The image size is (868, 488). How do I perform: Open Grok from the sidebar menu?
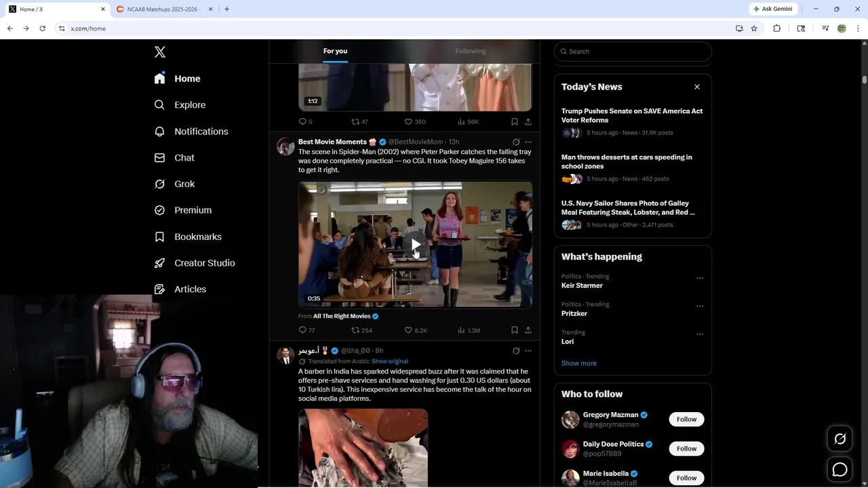click(x=174, y=184)
